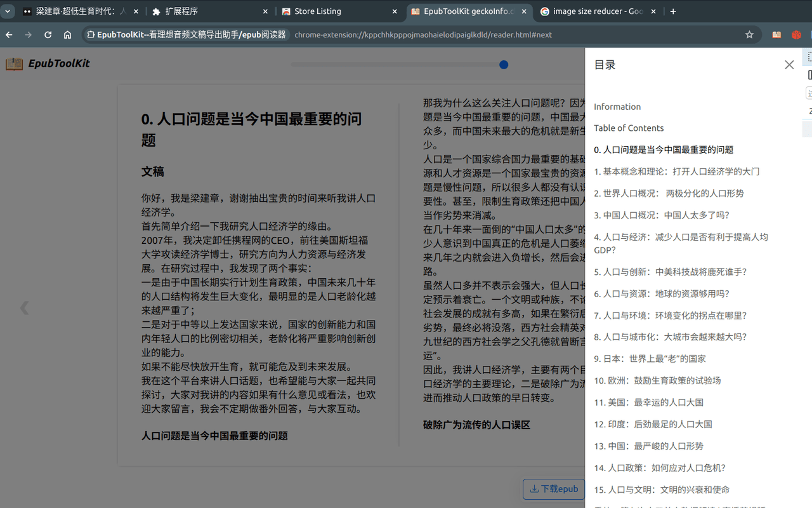The width and height of the screenshot is (812, 508).
Task: Click the browser forward arrow
Action: [x=27, y=35]
